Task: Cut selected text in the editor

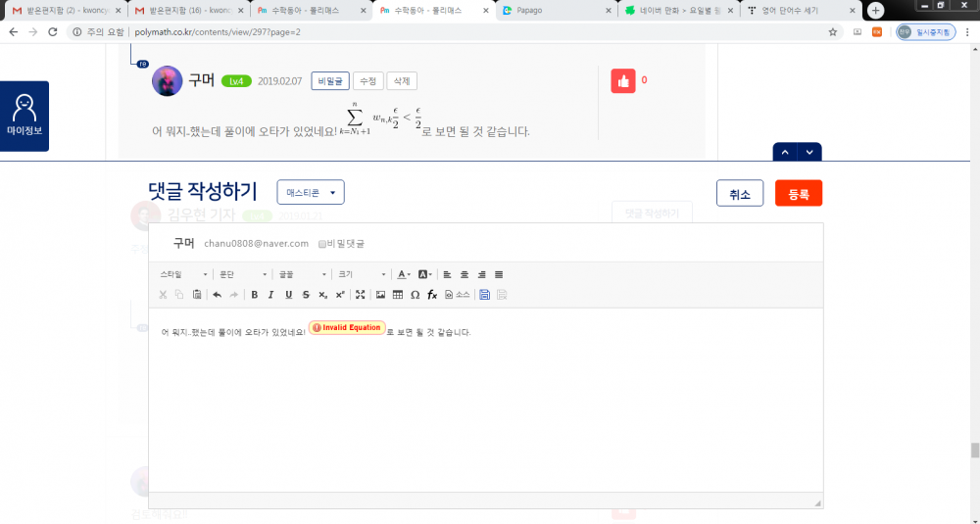Action: 163,295
